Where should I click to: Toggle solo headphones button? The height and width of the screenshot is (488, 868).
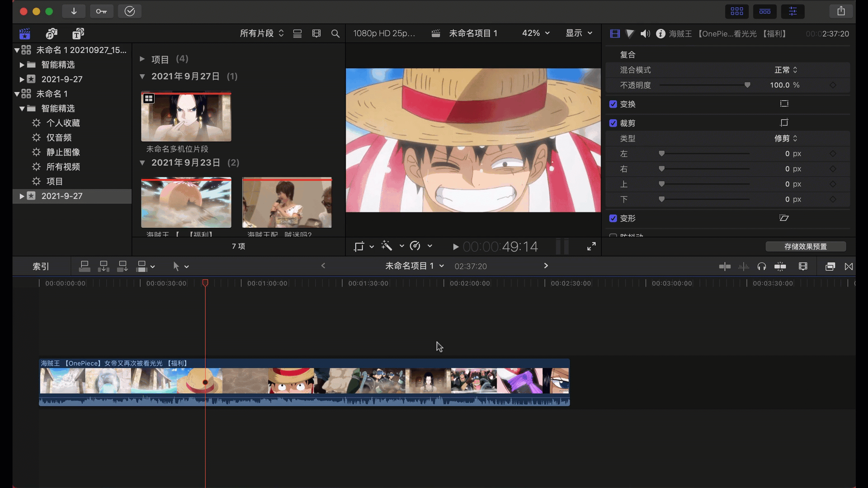coord(762,267)
